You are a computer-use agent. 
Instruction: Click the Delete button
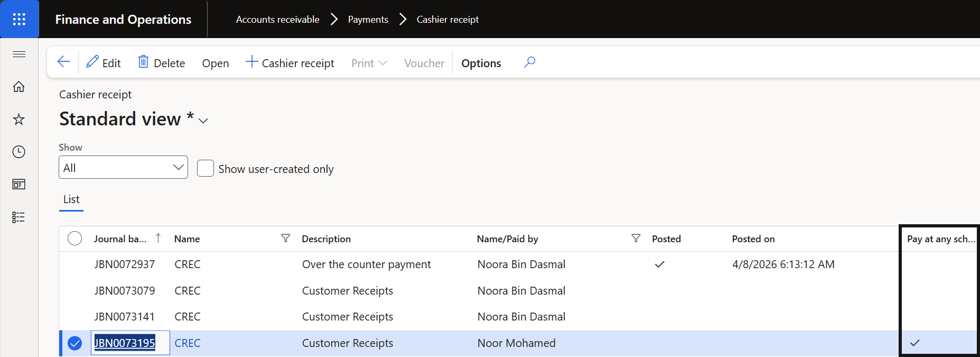(162, 62)
